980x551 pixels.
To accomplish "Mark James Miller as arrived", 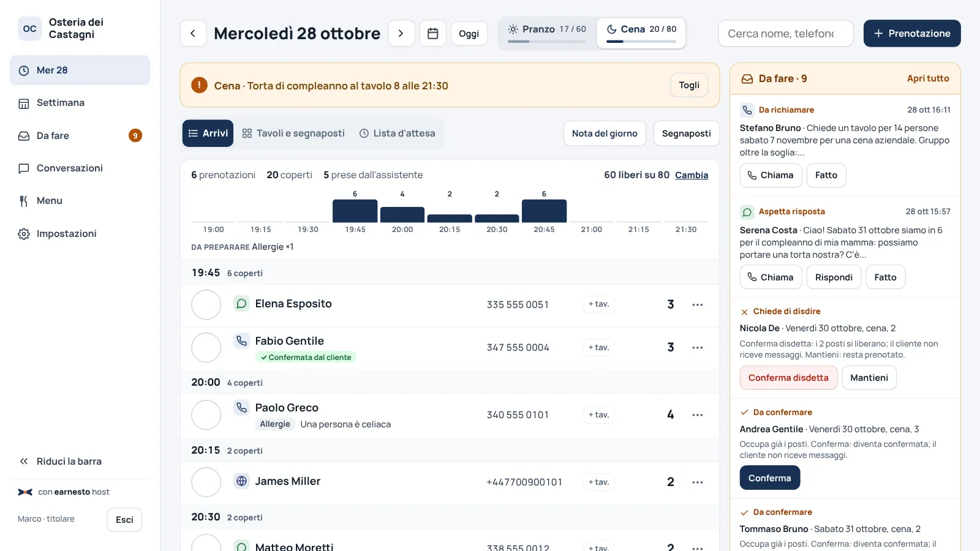I will tap(206, 482).
